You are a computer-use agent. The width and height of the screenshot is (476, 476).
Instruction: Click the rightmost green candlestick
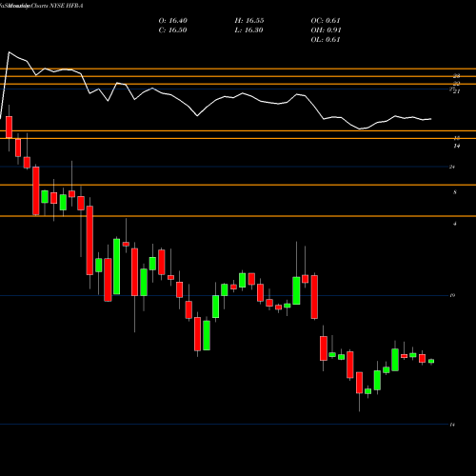[431, 361]
